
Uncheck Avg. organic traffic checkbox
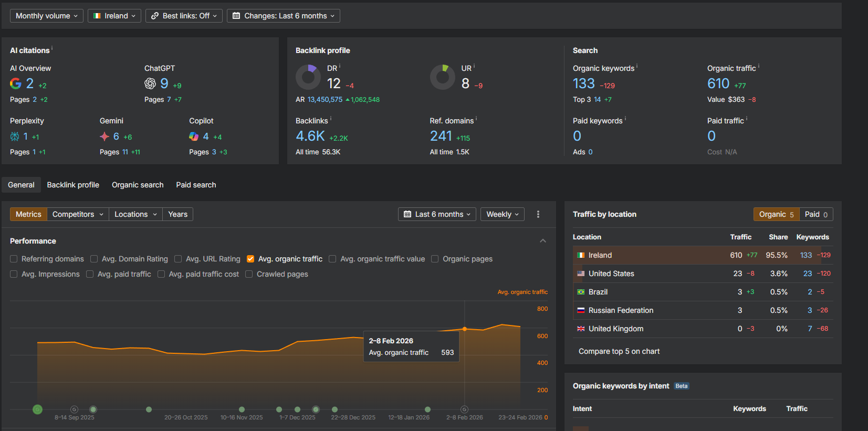click(250, 259)
